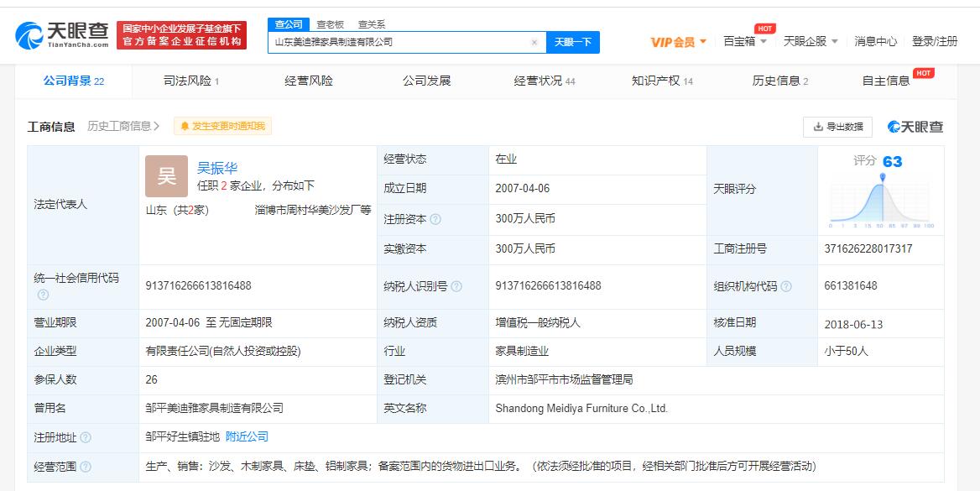Switch to the 公司背景 tab
This screenshot has width=980, height=491.
point(73,81)
